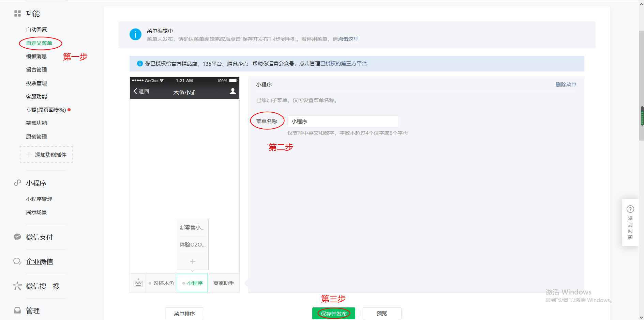
Task: Click the page vertical scrollbar thumb
Action: pyautogui.click(x=641, y=85)
